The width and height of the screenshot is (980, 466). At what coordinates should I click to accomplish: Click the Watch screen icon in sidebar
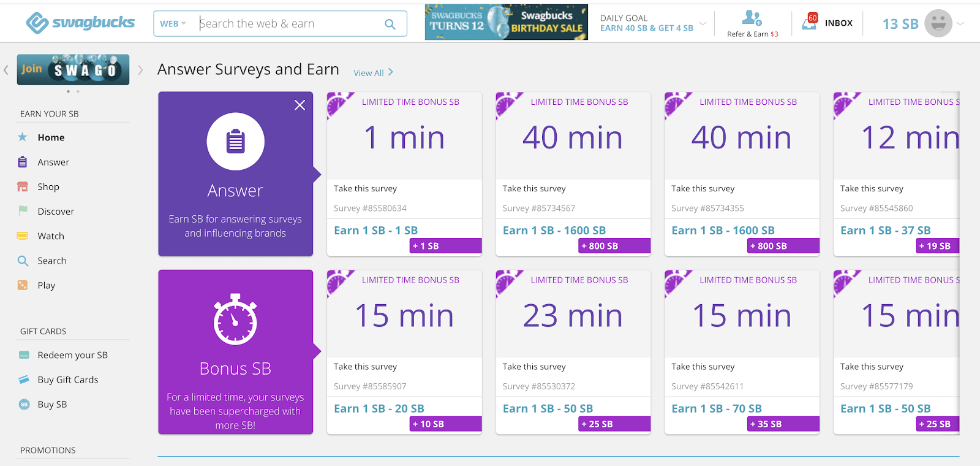[x=23, y=236]
